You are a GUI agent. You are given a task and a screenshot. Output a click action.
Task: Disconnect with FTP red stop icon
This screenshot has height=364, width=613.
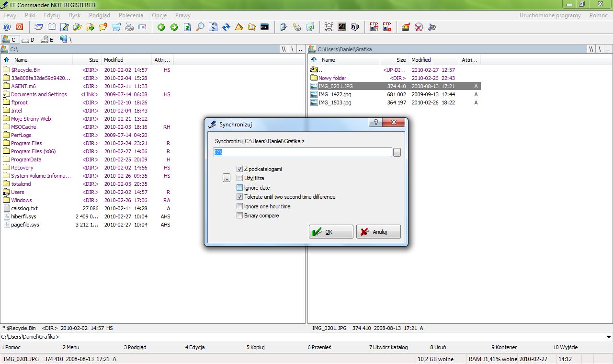pyautogui.click(x=387, y=27)
